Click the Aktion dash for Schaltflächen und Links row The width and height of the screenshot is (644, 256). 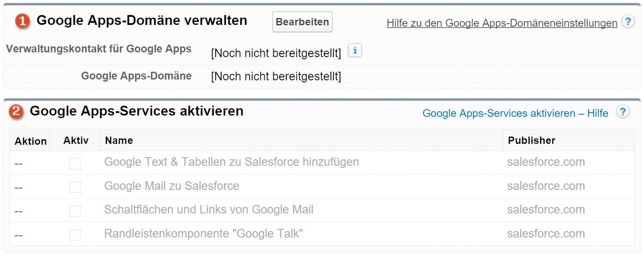pos(18,212)
